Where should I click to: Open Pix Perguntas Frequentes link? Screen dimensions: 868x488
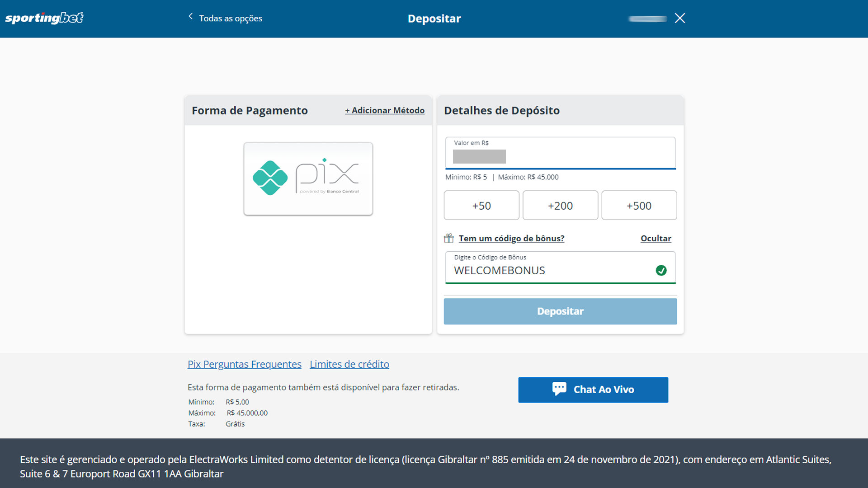245,364
